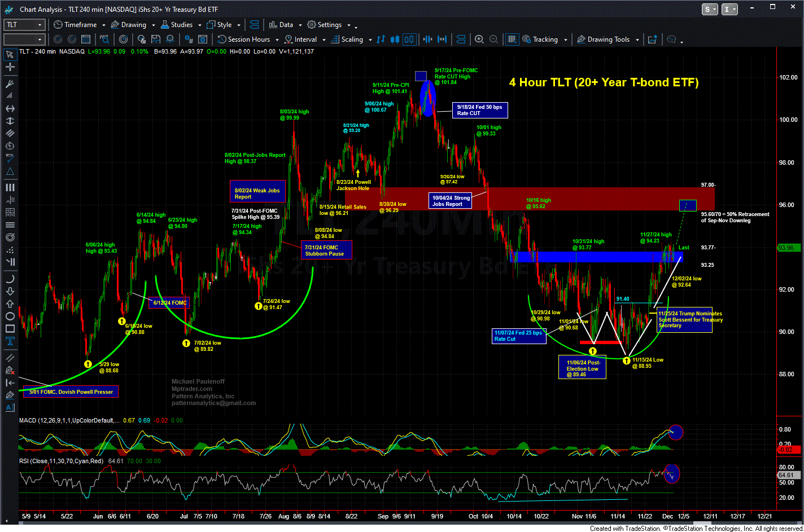Select the Text drawing tool
This screenshot has width=804, height=532.
click(10, 342)
